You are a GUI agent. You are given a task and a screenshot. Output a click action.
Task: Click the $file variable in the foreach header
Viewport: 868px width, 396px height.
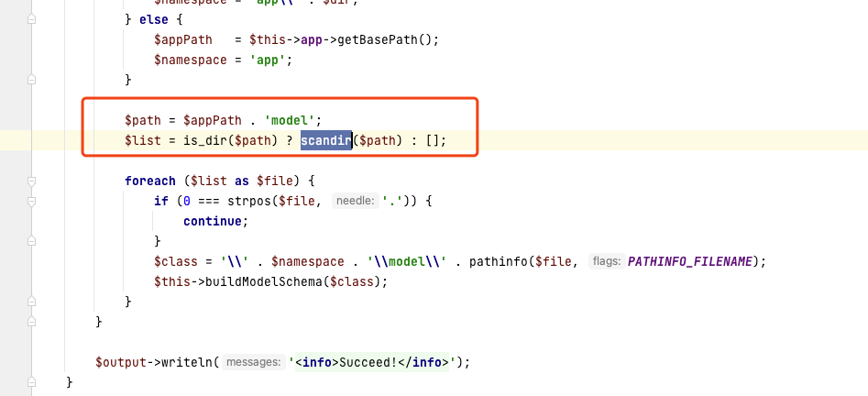(276, 181)
